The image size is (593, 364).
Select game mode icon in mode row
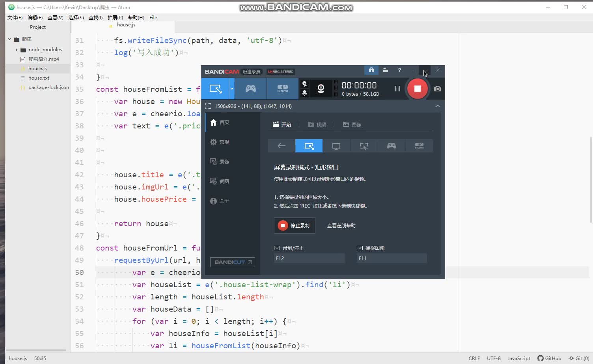[392, 146]
